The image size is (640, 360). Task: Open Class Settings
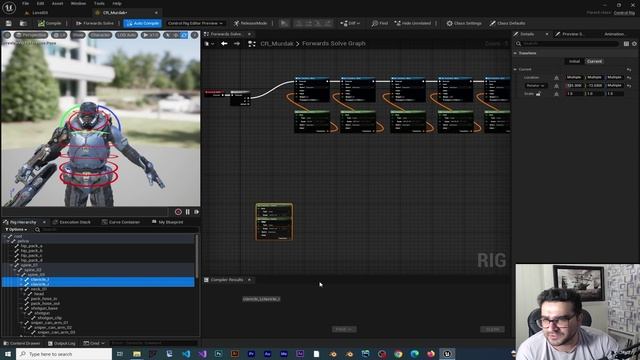click(464, 23)
